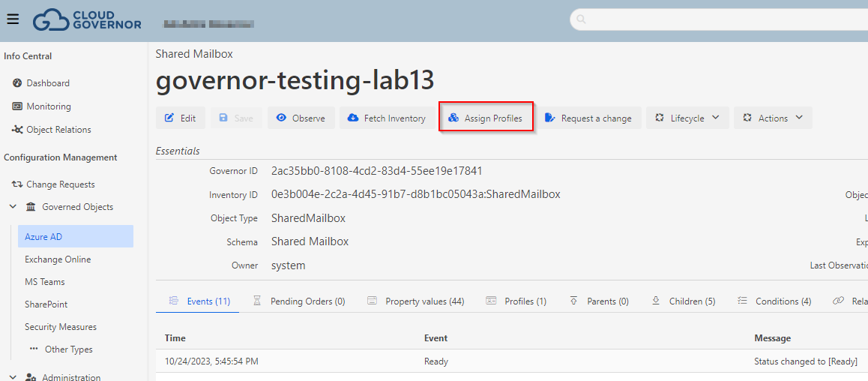Click the Status changed to [Ready] message
The image size is (868, 381).
(x=806, y=361)
